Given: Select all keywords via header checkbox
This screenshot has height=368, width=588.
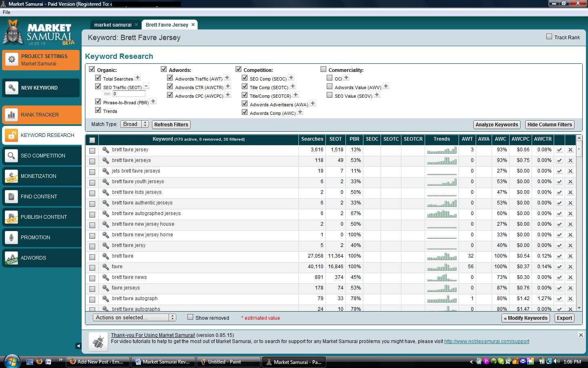Looking at the screenshot, I should pos(92,140).
